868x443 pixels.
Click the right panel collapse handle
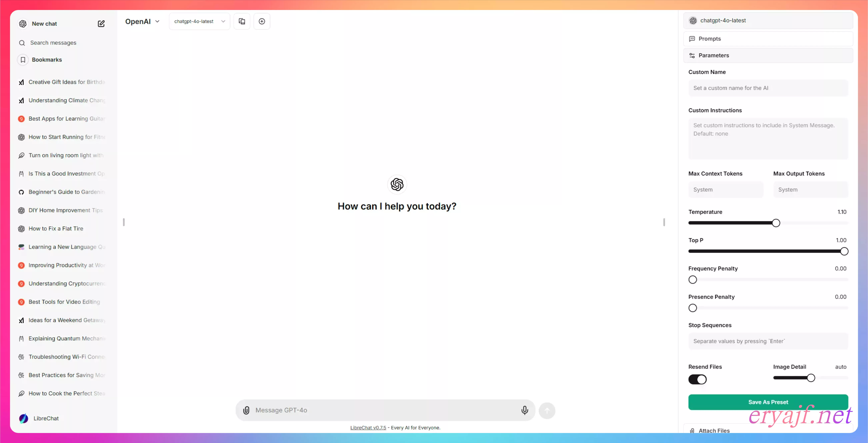coord(664,222)
